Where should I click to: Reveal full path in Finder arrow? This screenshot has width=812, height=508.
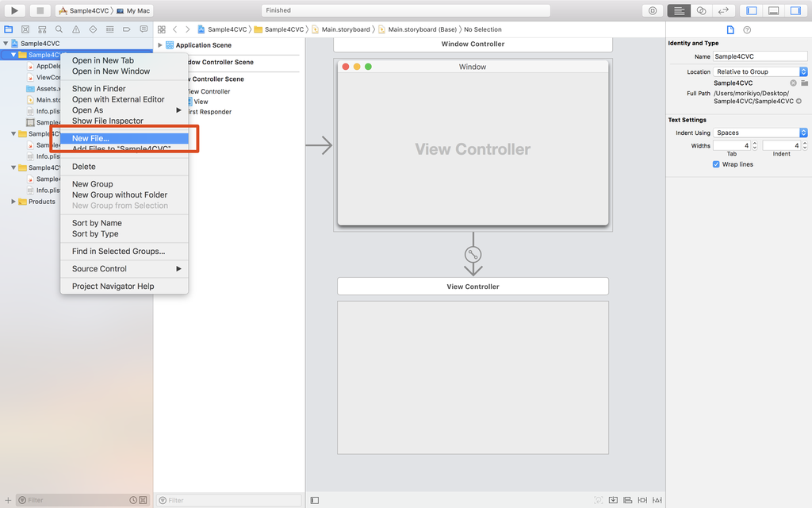799,101
